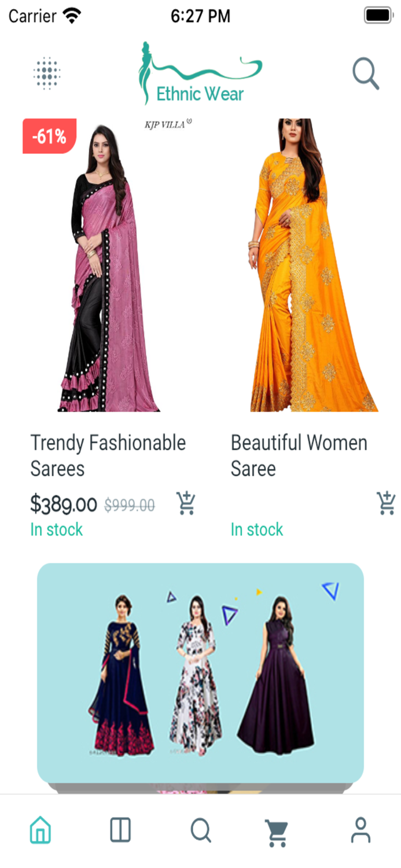Add Trendy Fashionable Sarees to cart
Image resolution: width=401 pixels, height=868 pixels.
[185, 504]
